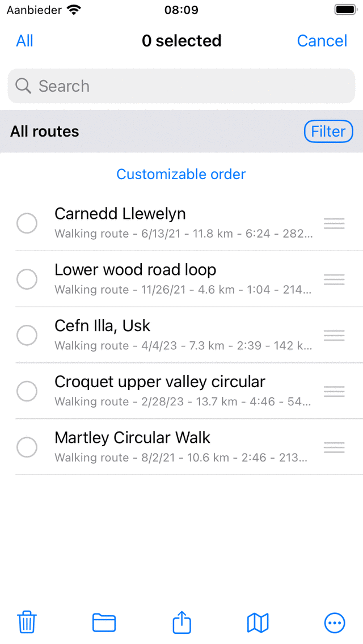
Task: Open the Customizable order sort options
Action: tap(181, 174)
